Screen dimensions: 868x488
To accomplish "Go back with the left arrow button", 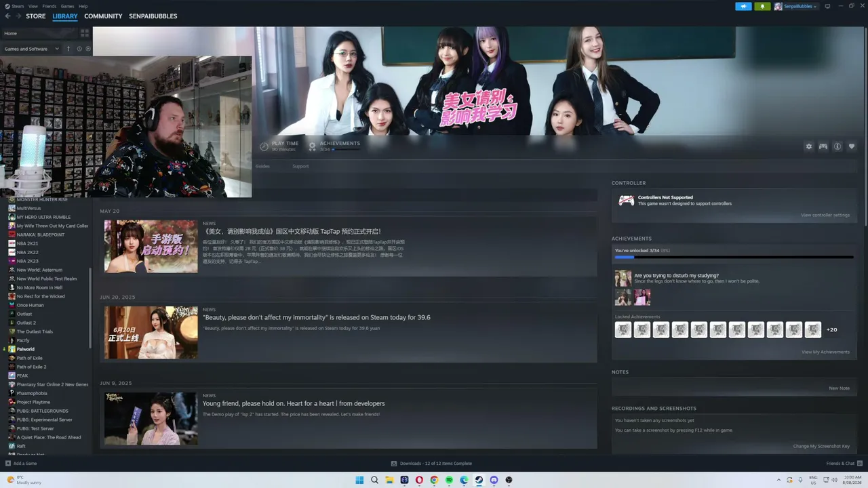I will click(x=8, y=16).
